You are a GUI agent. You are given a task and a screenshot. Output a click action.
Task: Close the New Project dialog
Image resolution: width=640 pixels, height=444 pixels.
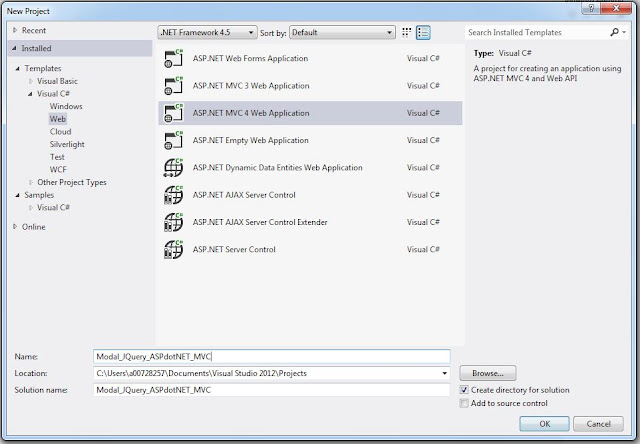[x=616, y=8]
